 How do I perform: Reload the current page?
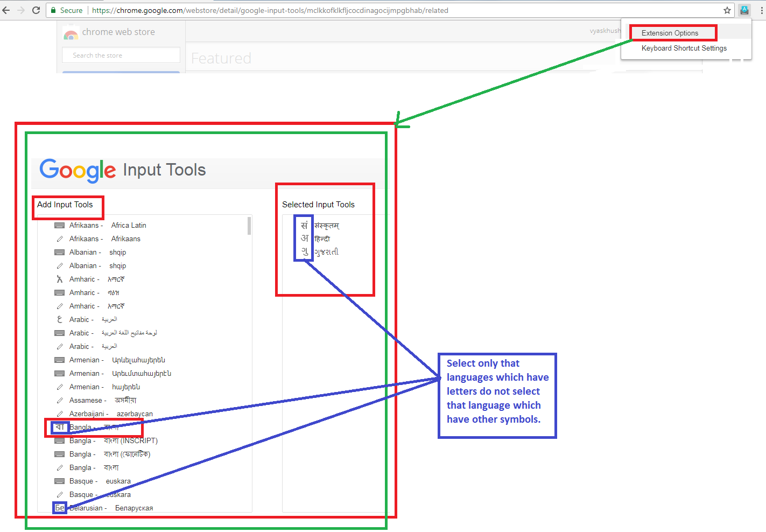point(36,10)
